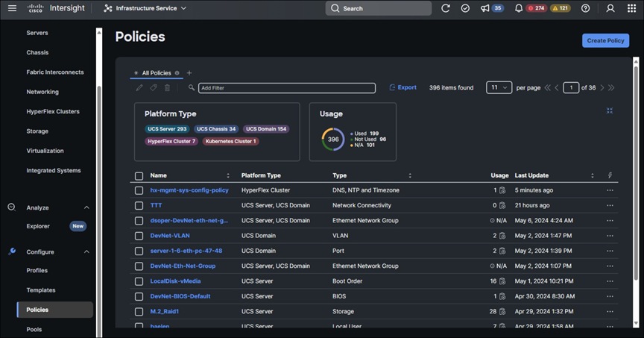Go to the previous page arrow
Image resolution: width=644 pixels, height=338 pixels.
557,87
